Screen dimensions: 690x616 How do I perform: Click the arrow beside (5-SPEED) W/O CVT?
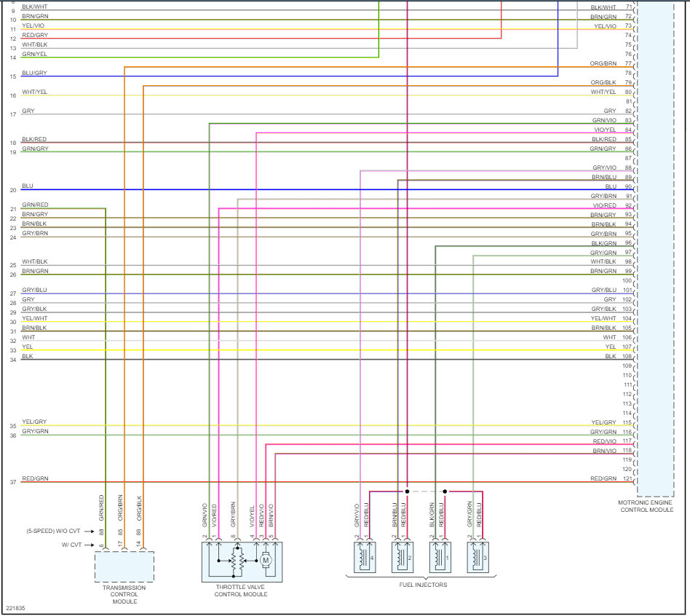pos(90,532)
